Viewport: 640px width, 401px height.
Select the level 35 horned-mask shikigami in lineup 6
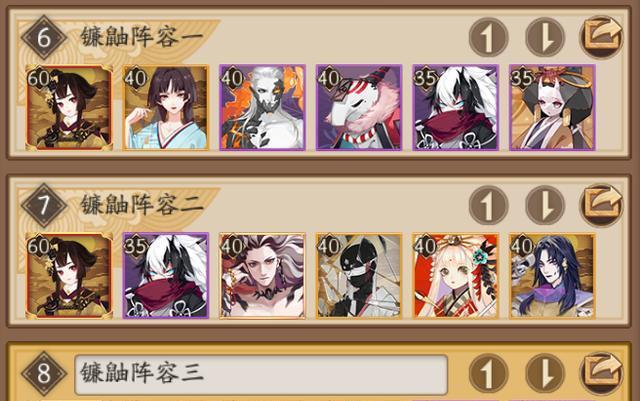[x=552, y=107]
